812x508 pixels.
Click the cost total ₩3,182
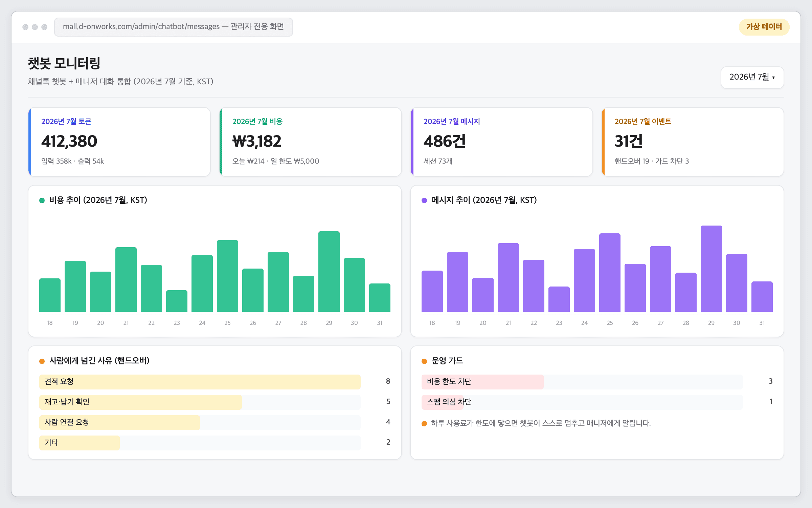click(x=257, y=141)
